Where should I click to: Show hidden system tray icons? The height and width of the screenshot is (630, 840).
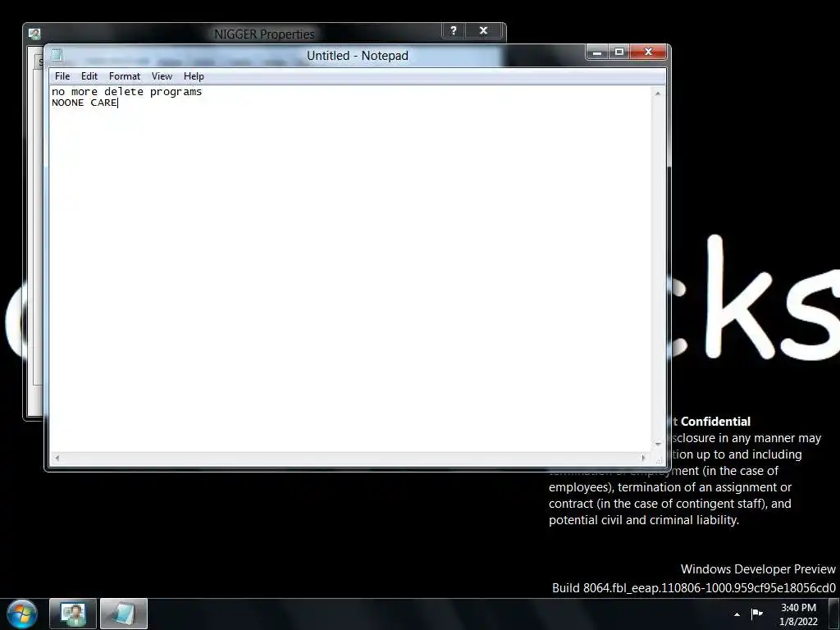click(x=737, y=614)
